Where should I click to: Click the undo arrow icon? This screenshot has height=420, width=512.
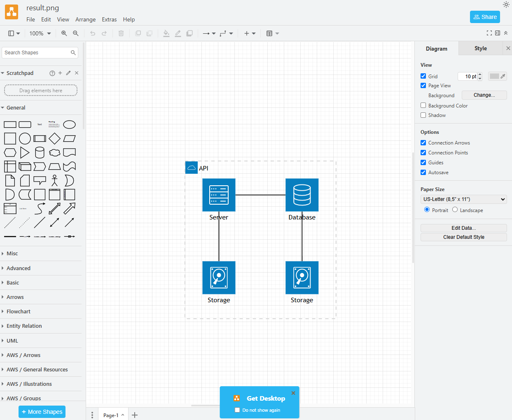pyautogui.click(x=93, y=33)
